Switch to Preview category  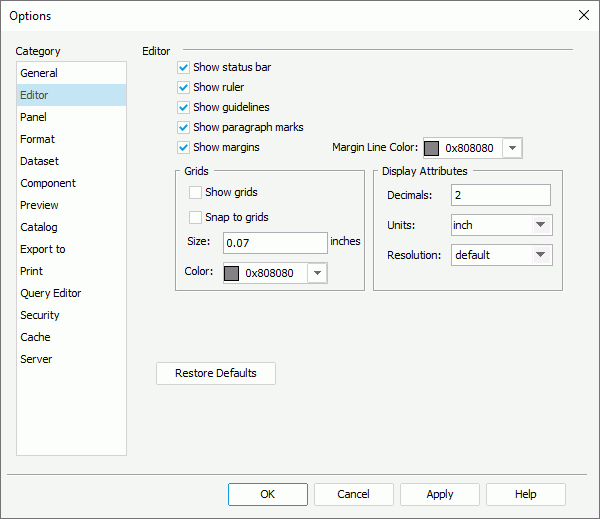pyautogui.click(x=71, y=205)
